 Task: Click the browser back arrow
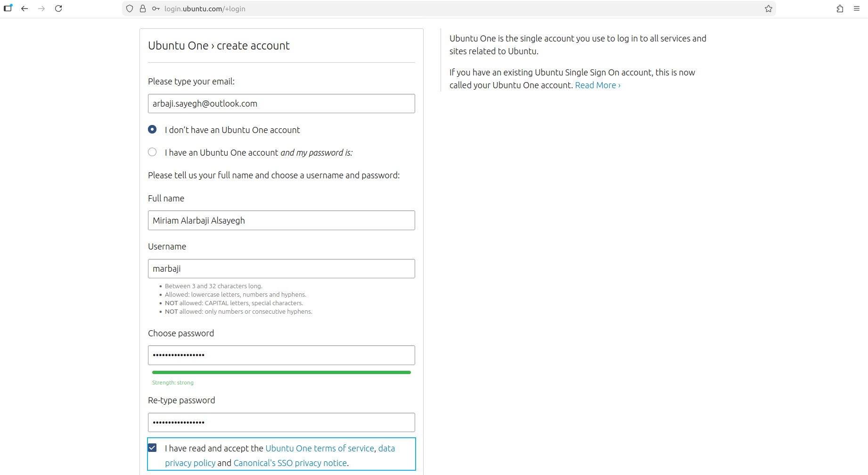[25, 8]
